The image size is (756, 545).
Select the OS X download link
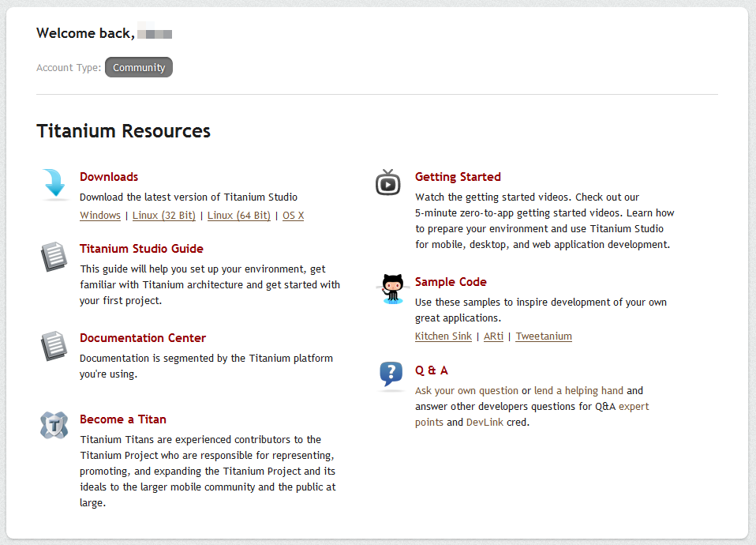point(293,216)
